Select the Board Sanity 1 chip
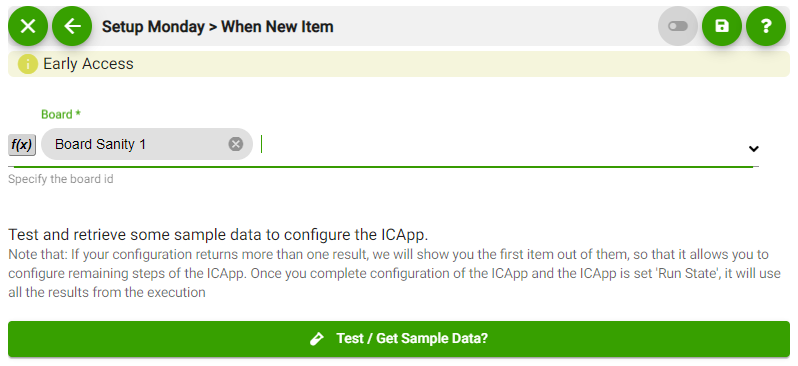798x366 pixels. (x=147, y=144)
